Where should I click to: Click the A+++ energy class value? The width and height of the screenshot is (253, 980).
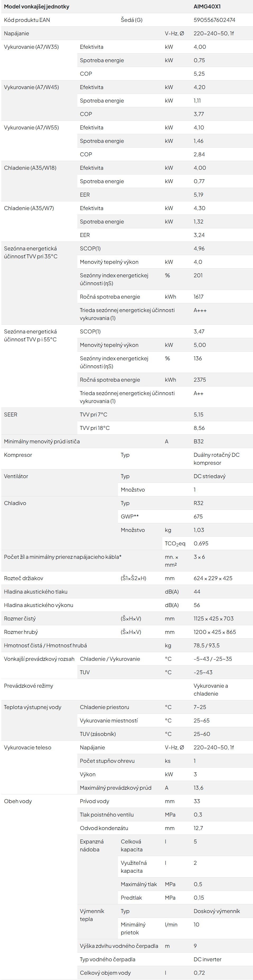200,311
